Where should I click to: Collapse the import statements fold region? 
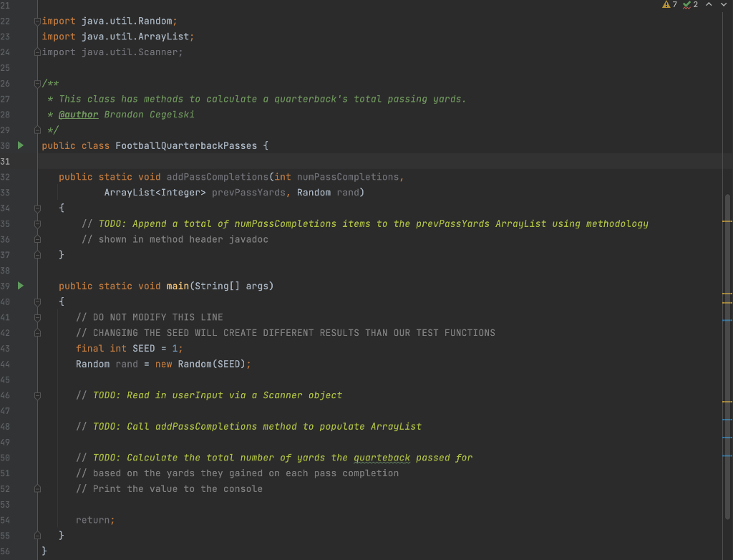[36, 21]
